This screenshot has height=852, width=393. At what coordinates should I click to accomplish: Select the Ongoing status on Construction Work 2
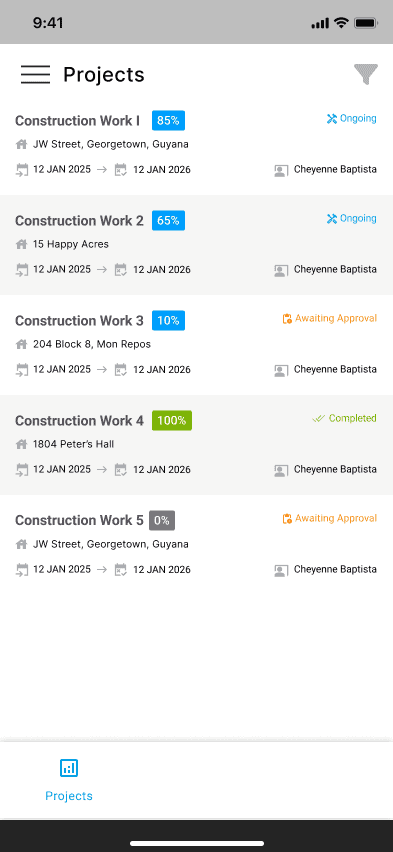click(x=351, y=218)
